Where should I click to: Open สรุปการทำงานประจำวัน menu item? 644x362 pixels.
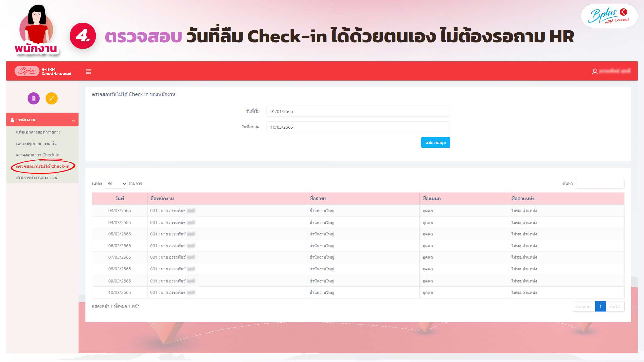click(37, 177)
